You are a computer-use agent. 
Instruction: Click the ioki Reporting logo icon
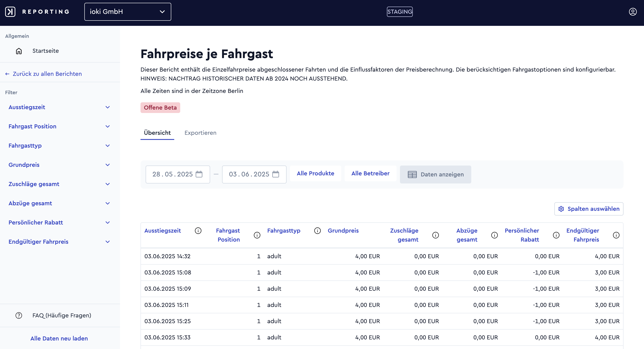click(x=10, y=12)
